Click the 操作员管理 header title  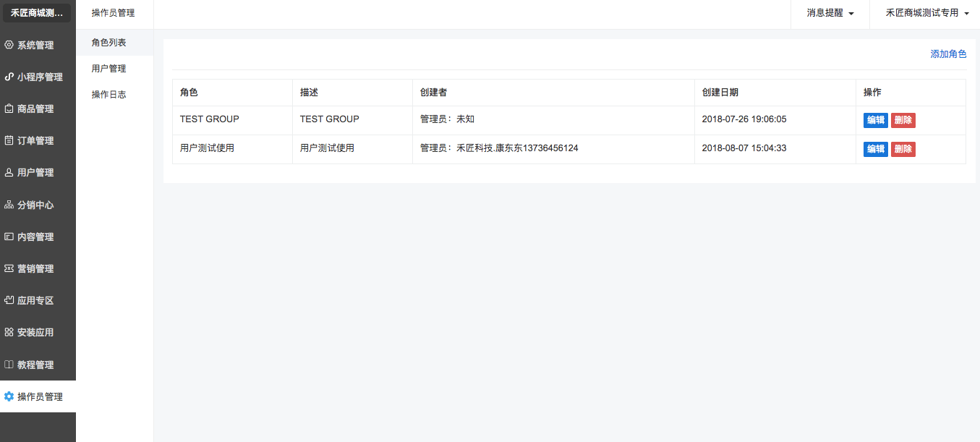tap(113, 13)
